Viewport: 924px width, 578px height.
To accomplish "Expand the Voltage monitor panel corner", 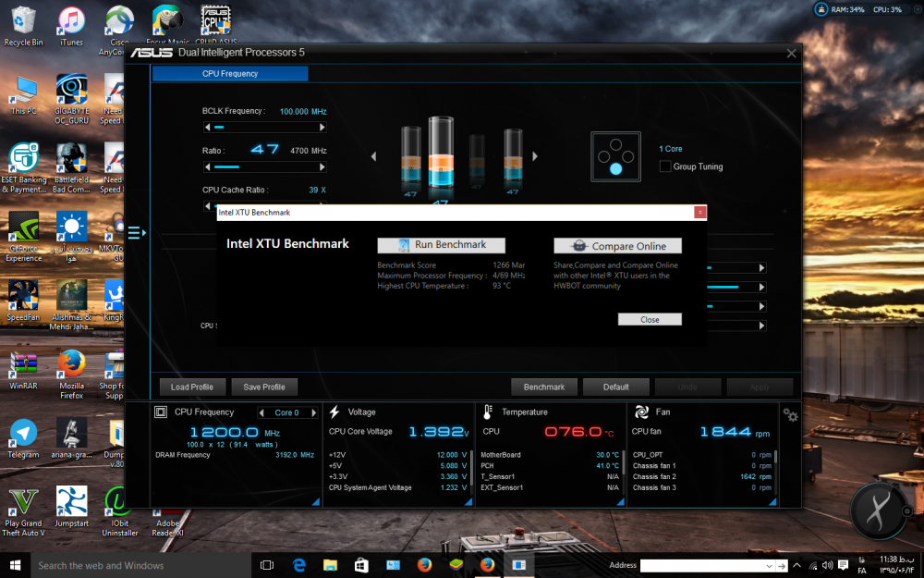I will pos(468,501).
